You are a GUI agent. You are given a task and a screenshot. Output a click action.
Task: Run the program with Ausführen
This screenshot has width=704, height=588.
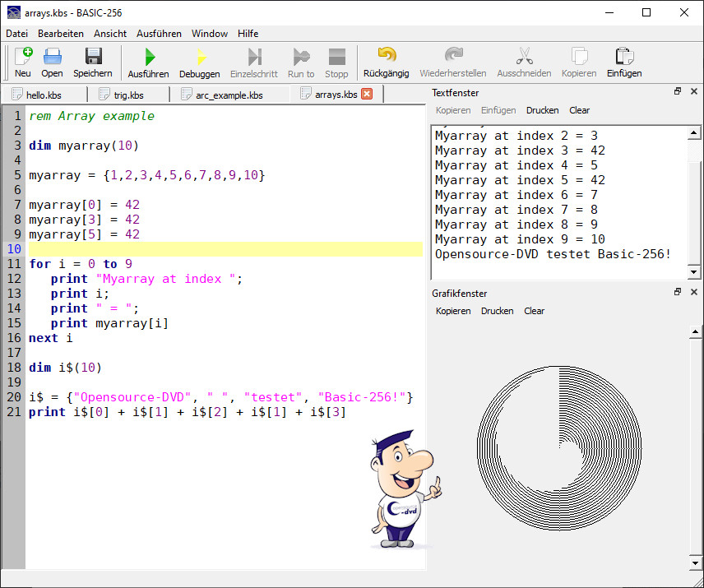click(x=149, y=62)
